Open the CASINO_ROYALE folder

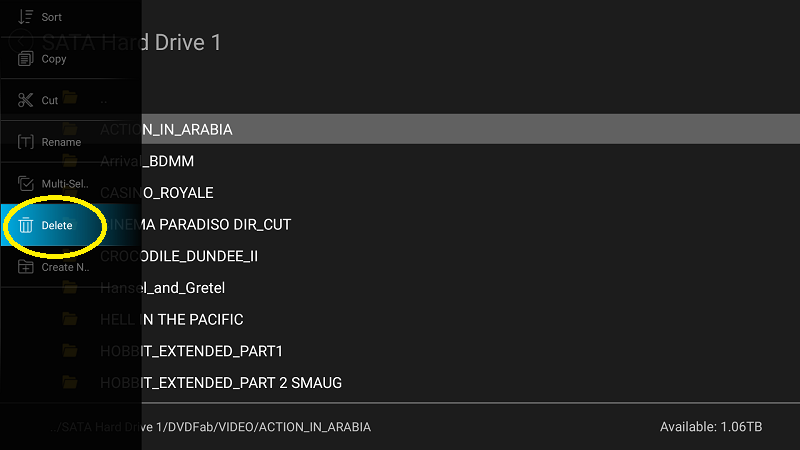pos(400,193)
